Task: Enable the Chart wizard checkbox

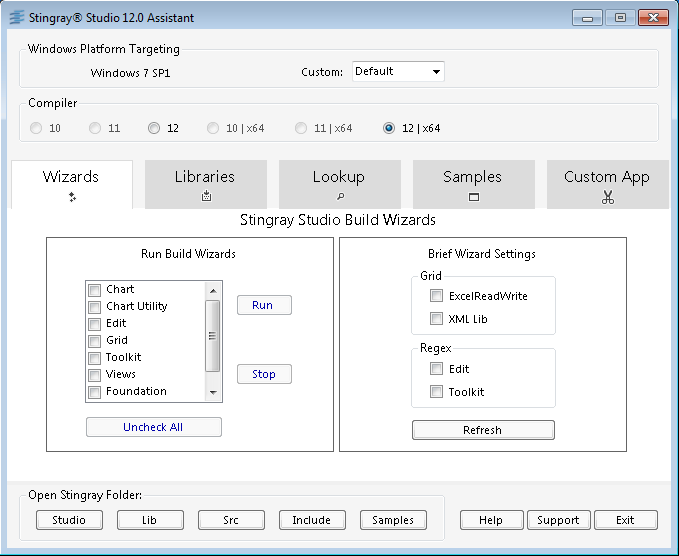Action: pyautogui.click(x=95, y=290)
